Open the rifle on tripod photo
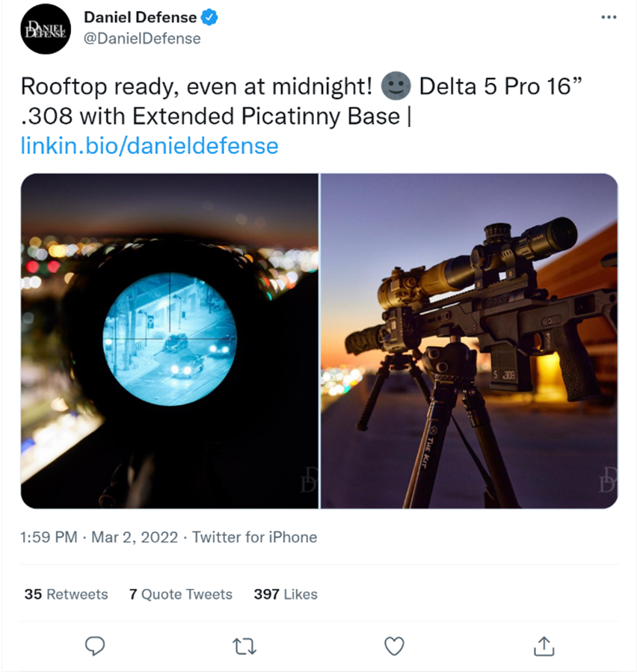Viewport: 637px width, 672px height. (x=469, y=341)
